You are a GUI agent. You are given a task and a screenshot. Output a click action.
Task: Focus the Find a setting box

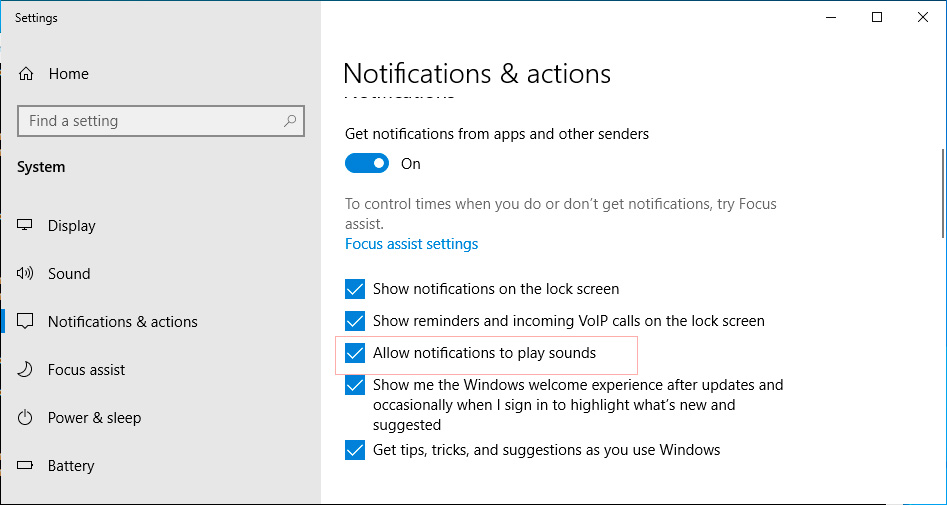[x=161, y=121]
